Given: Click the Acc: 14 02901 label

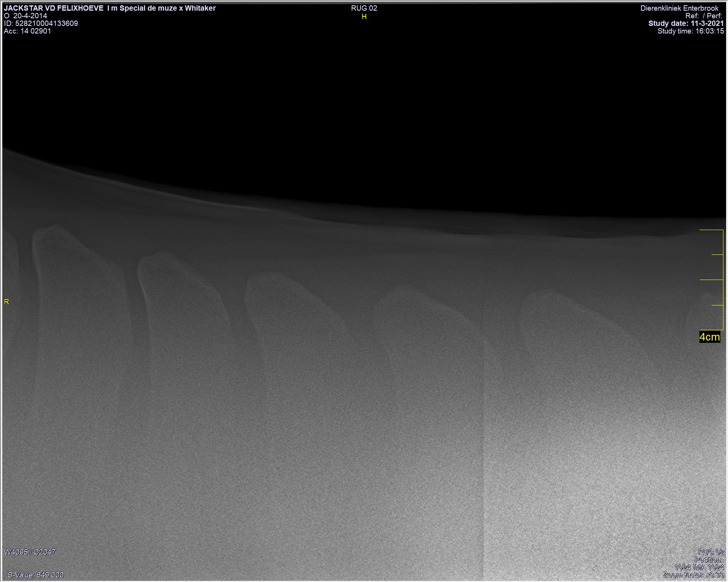Looking at the screenshot, I should click(x=27, y=31).
